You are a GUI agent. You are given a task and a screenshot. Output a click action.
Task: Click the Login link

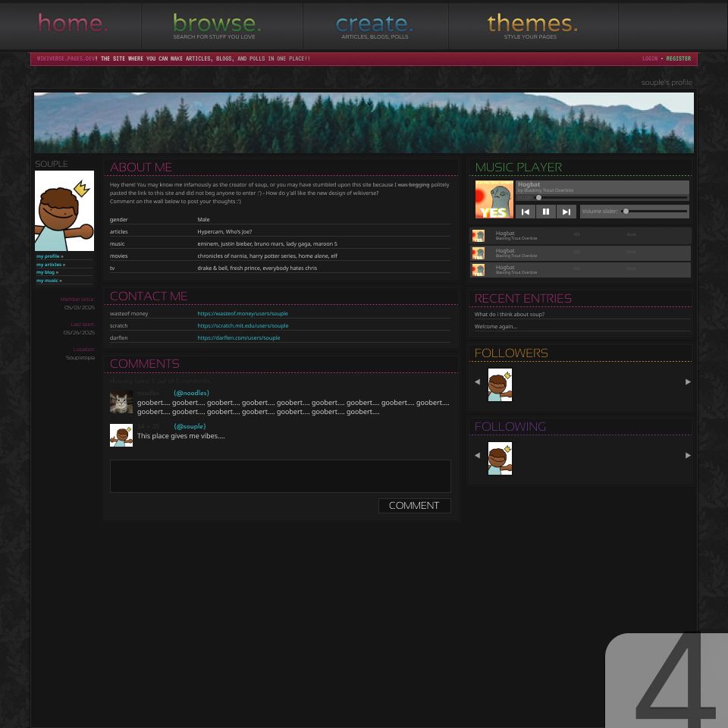[x=650, y=58]
